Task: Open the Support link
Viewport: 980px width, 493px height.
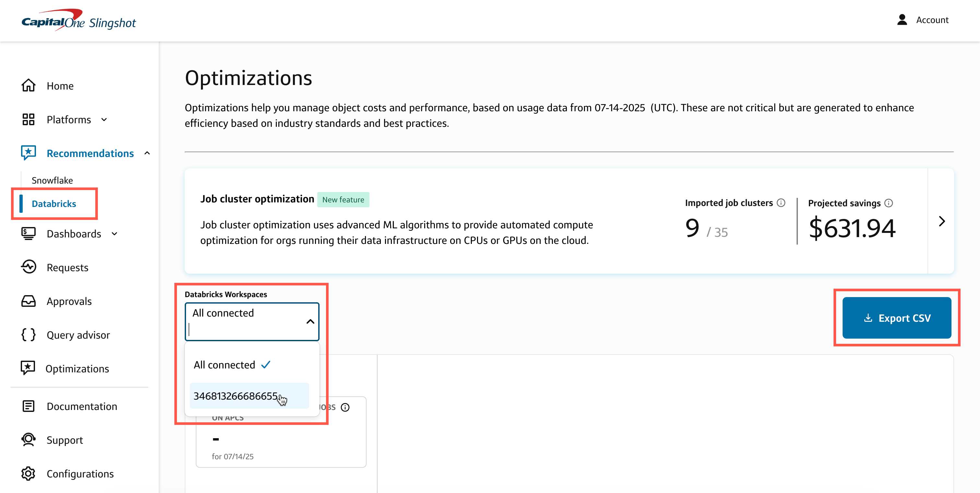Action: [x=65, y=440]
